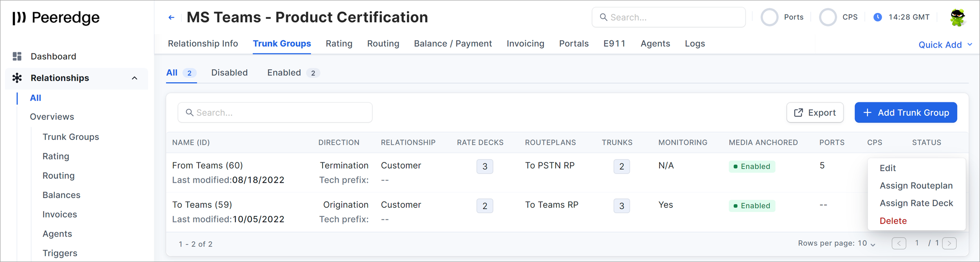Open the user avatar menu

point(958,17)
